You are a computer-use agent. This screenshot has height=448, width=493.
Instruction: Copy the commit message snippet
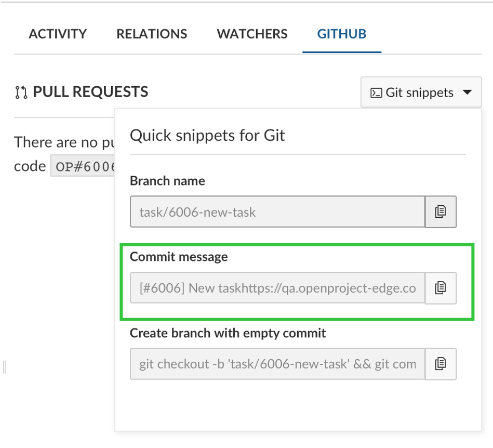[x=441, y=288]
